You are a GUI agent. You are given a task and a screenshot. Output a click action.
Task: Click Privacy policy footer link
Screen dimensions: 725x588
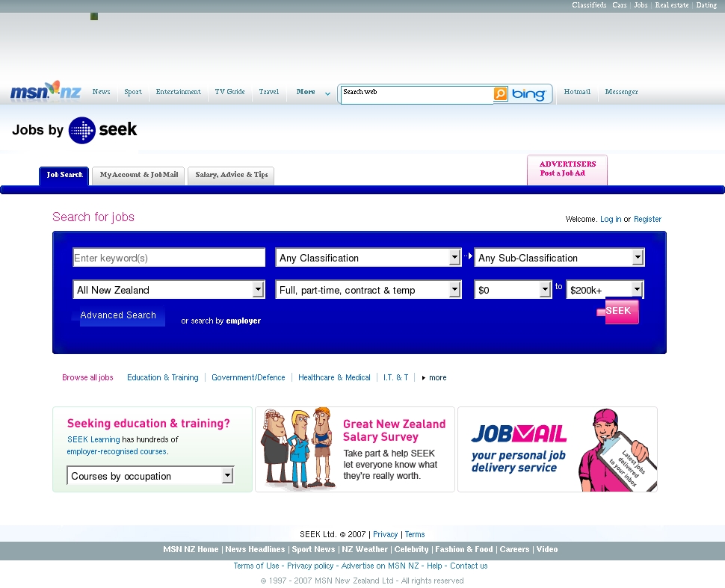(x=309, y=566)
